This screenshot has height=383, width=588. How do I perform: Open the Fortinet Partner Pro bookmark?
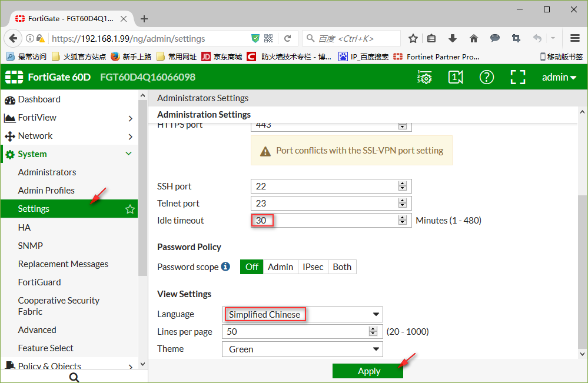tap(436, 56)
